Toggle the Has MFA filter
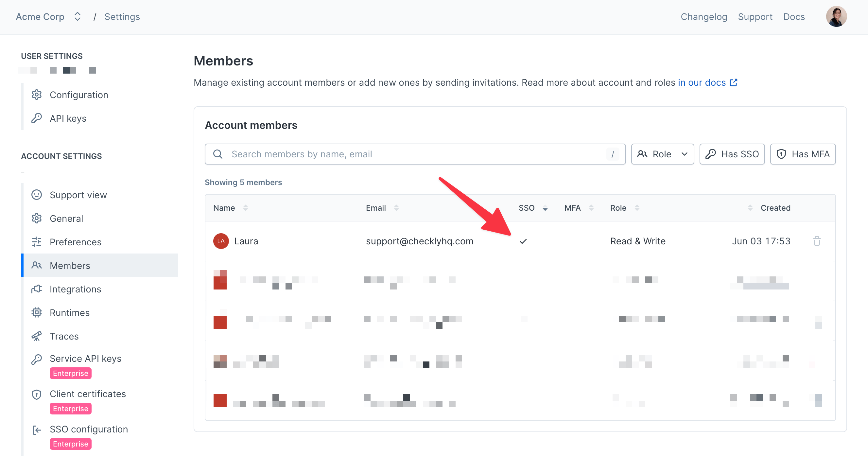Viewport: 868px width, 456px height. click(x=803, y=154)
